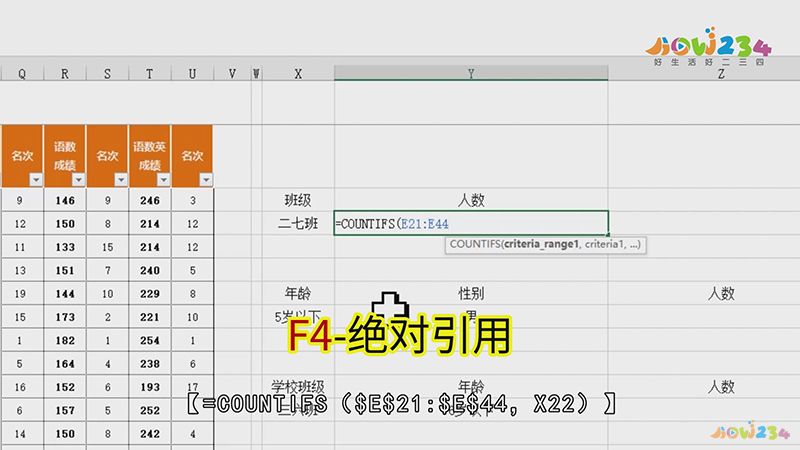This screenshot has height=450, width=800.
Task: Select column V header
Action: pyautogui.click(x=232, y=74)
